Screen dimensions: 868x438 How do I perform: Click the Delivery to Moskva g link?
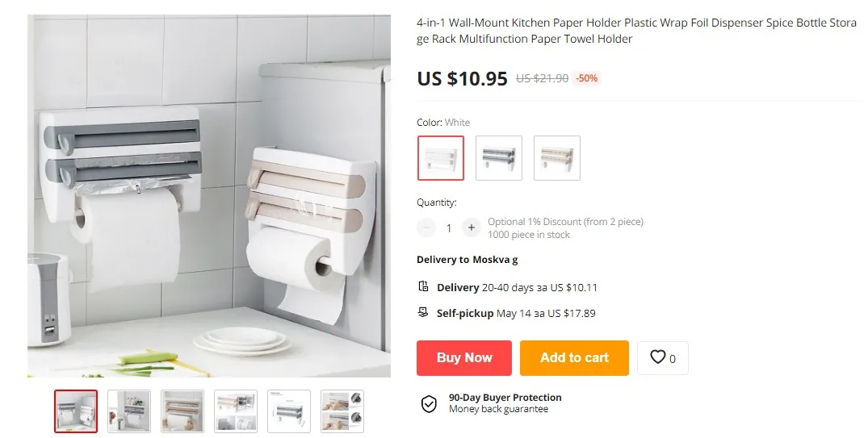point(468,260)
